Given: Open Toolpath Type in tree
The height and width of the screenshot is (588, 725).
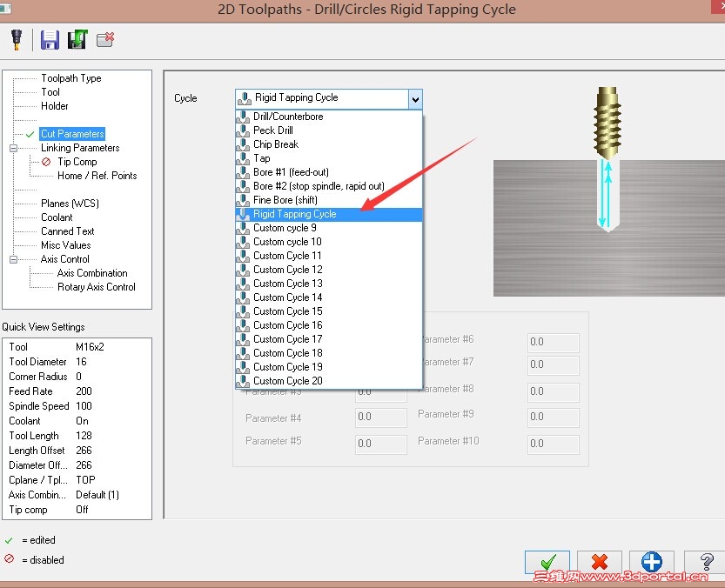Looking at the screenshot, I should pos(70,78).
